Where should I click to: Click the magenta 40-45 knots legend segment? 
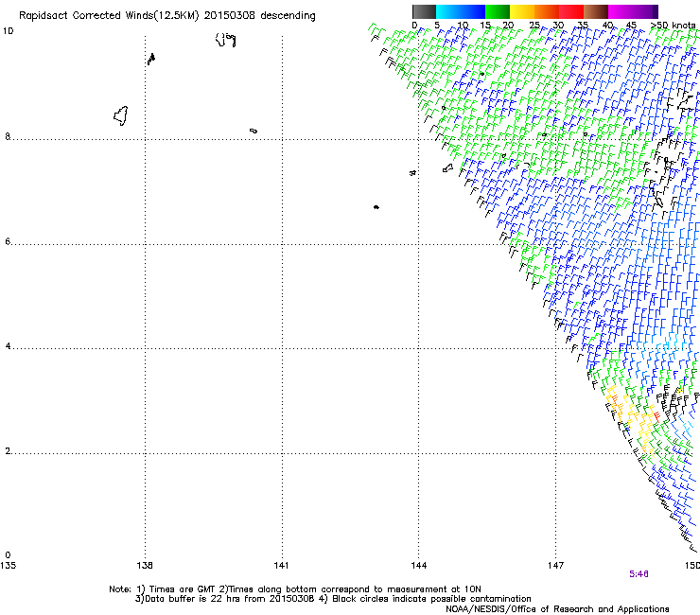(621, 11)
